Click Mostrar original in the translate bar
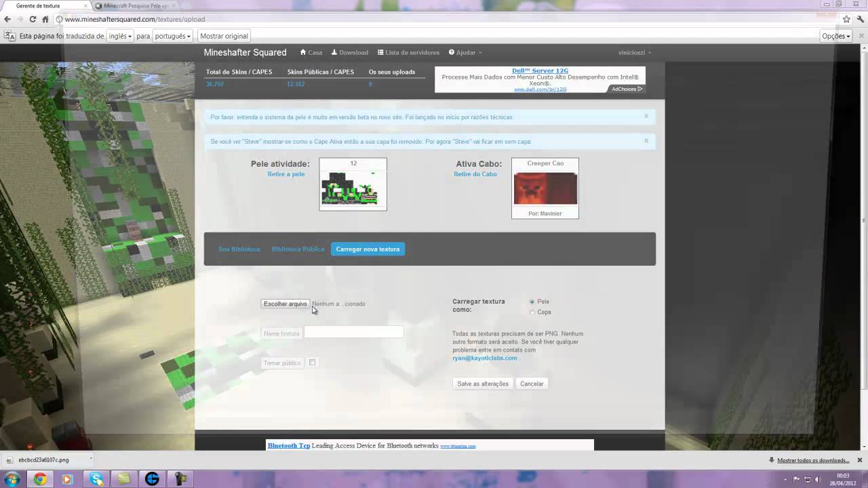 pyautogui.click(x=224, y=36)
